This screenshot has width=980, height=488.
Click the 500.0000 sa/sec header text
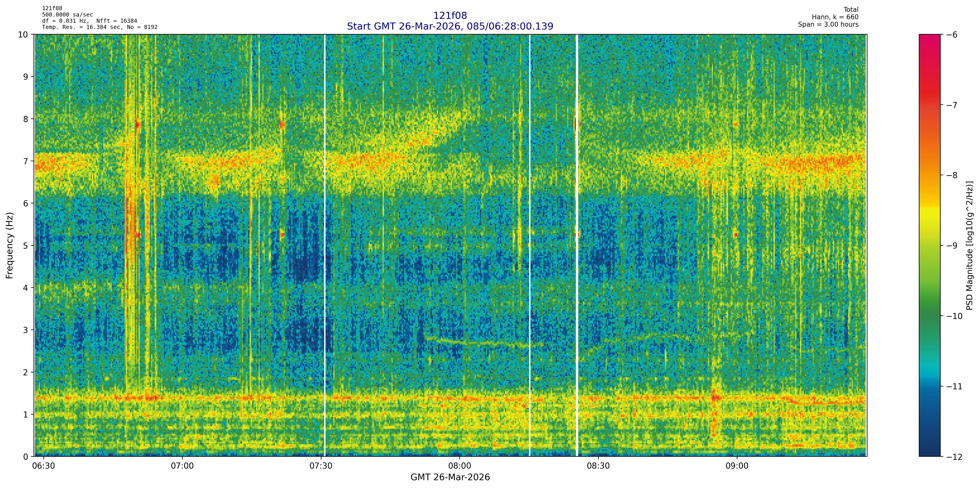point(67,15)
